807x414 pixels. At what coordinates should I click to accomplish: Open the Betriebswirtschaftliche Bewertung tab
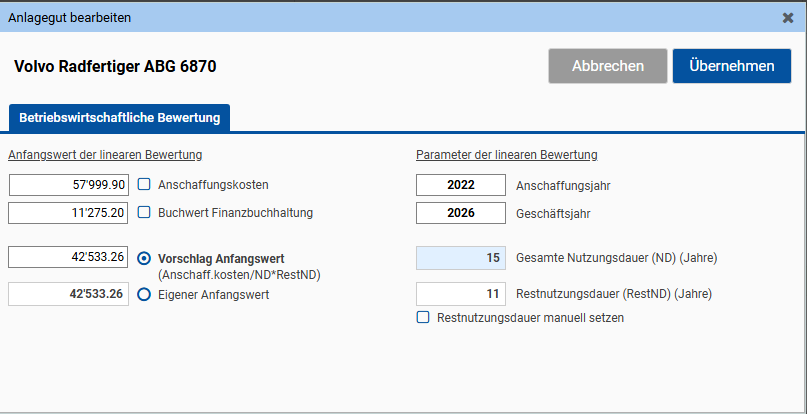(x=119, y=118)
